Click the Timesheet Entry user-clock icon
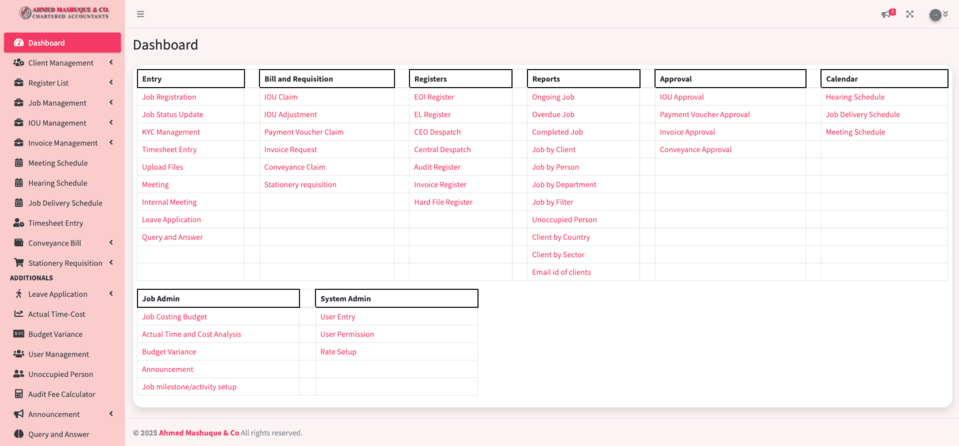This screenshot has height=446, width=959. point(18,223)
